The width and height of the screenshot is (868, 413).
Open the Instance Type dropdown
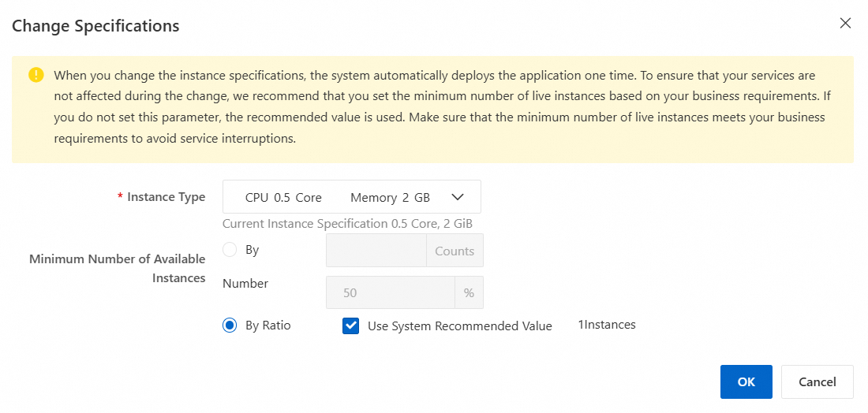[351, 197]
